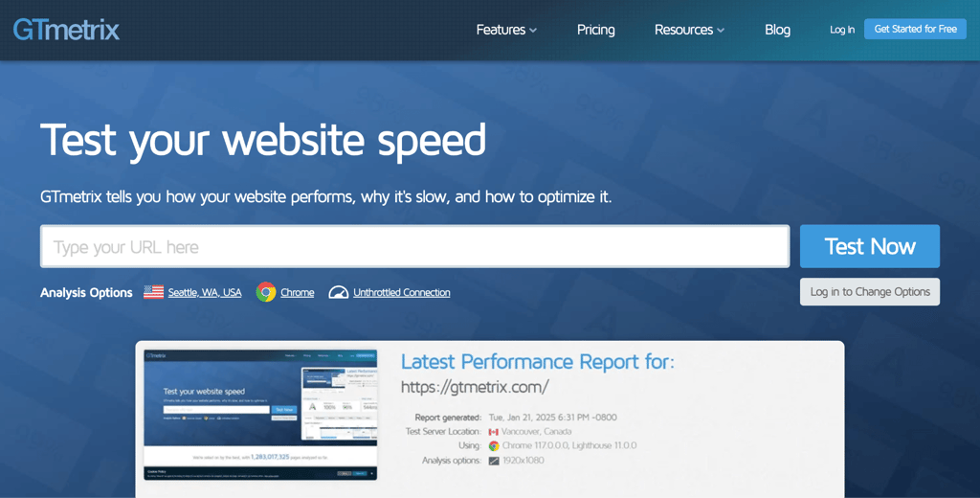
Task: Click the speedometer connection icon
Action: point(338,292)
